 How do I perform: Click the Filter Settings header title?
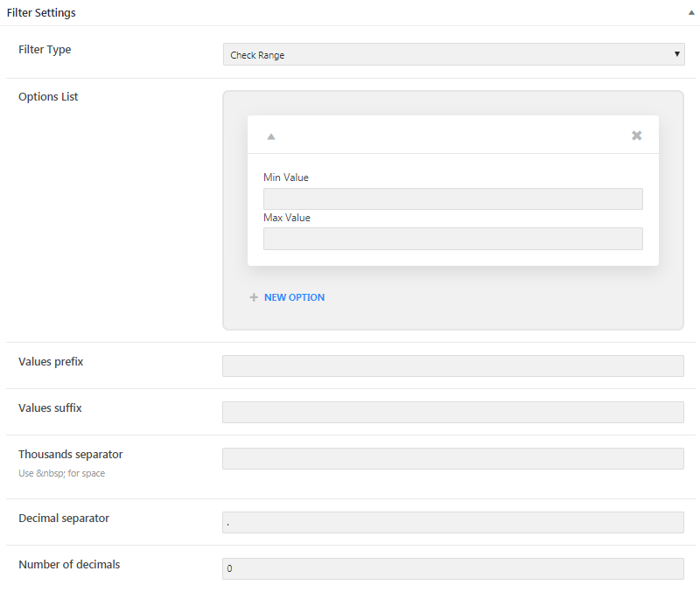pos(41,13)
